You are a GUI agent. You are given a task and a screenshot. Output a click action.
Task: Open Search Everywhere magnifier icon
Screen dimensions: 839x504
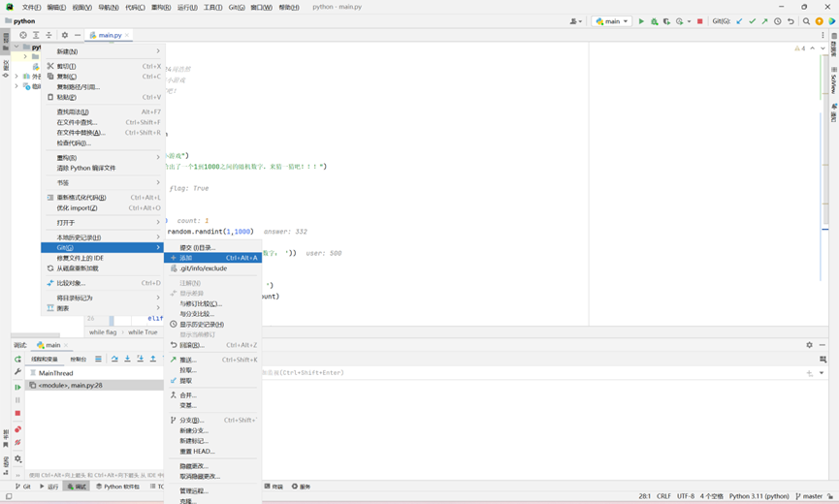point(806,21)
